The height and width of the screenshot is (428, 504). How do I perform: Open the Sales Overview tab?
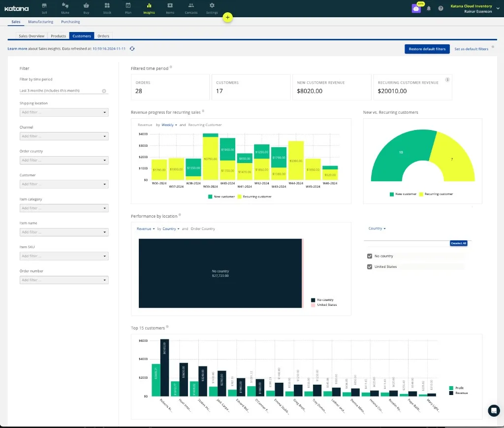click(31, 36)
